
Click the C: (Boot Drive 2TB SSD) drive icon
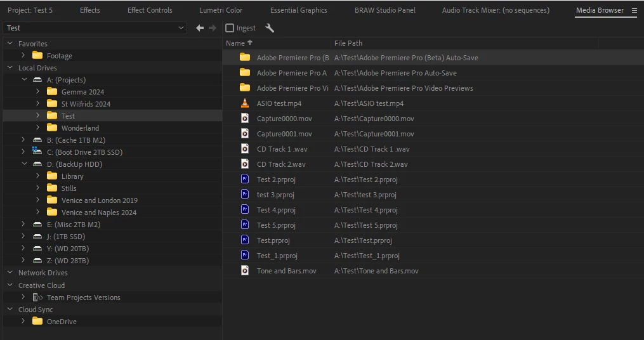pos(37,152)
